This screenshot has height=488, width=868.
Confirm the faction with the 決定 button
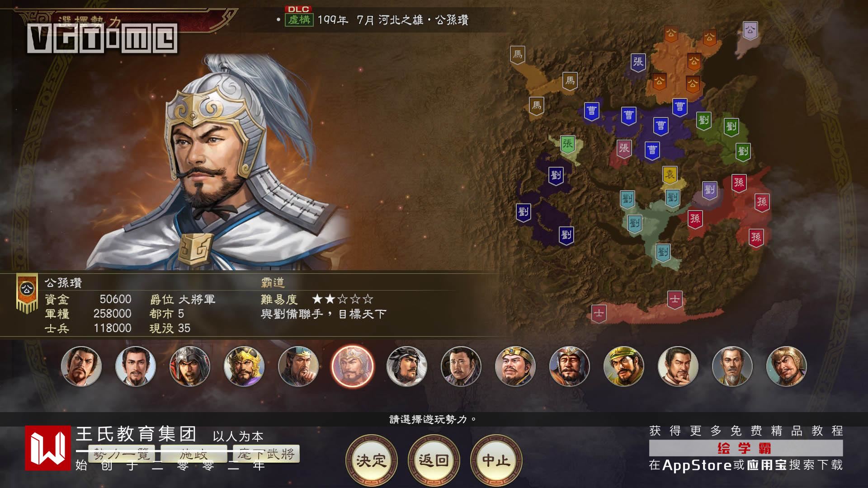click(371, 460)
